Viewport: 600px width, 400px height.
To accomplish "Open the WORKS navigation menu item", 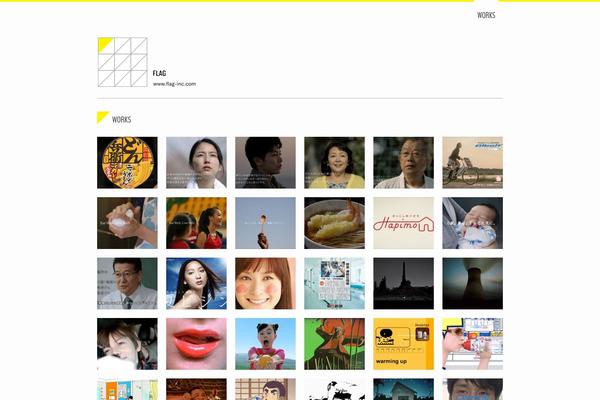I will [x=486, y=15].
